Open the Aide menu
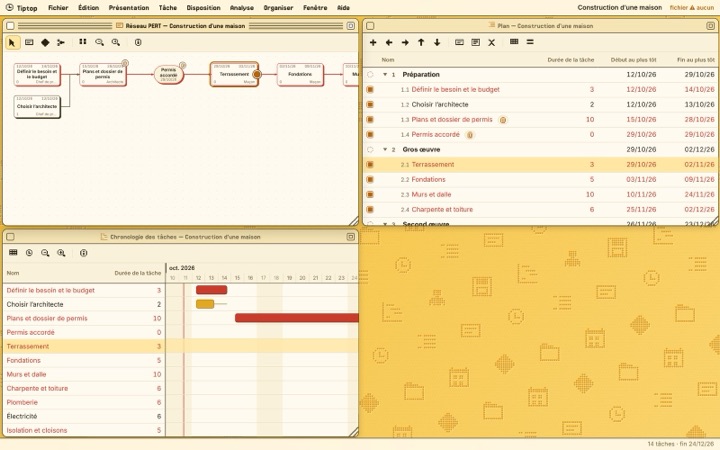 [343, 8]
